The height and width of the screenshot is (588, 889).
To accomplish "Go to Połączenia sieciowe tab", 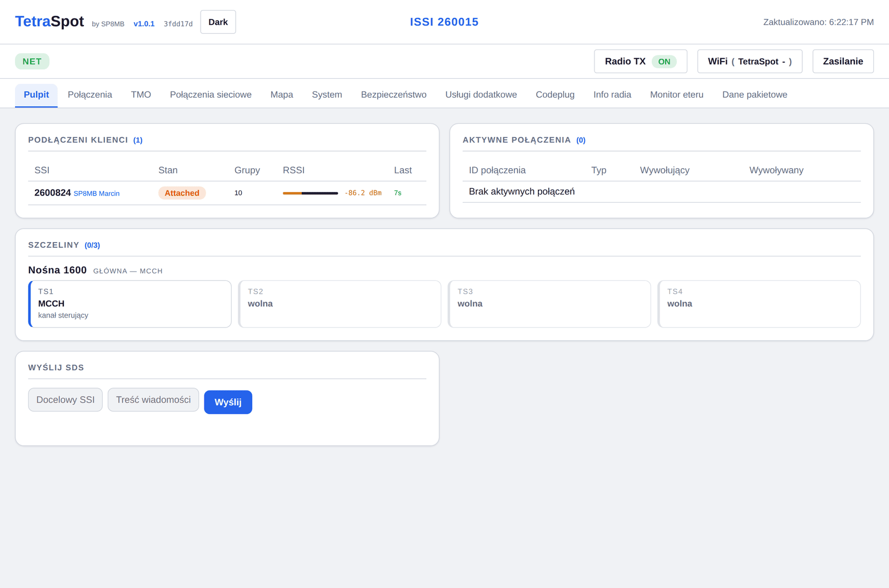I will click(x=211, y=95).
